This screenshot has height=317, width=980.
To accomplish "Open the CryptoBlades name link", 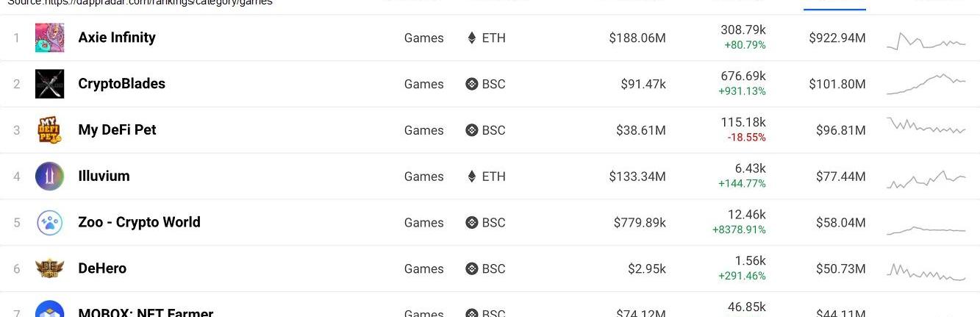I will click(x=121, y=84).
